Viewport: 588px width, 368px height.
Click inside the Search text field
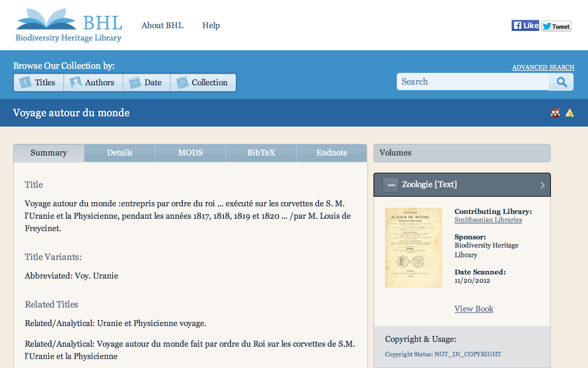[472, 82]
